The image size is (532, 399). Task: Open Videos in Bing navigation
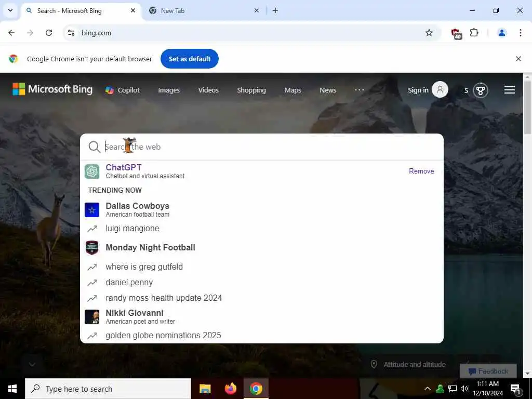208,90
